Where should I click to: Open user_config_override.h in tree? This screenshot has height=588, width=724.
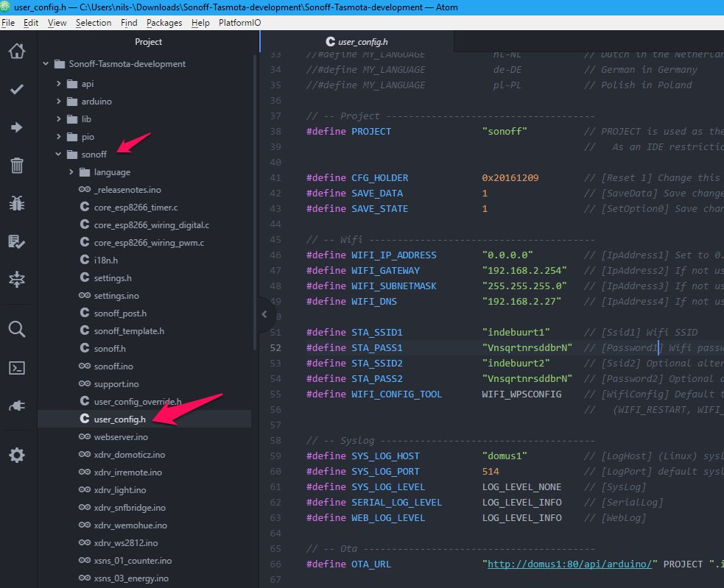click(138, 402)
